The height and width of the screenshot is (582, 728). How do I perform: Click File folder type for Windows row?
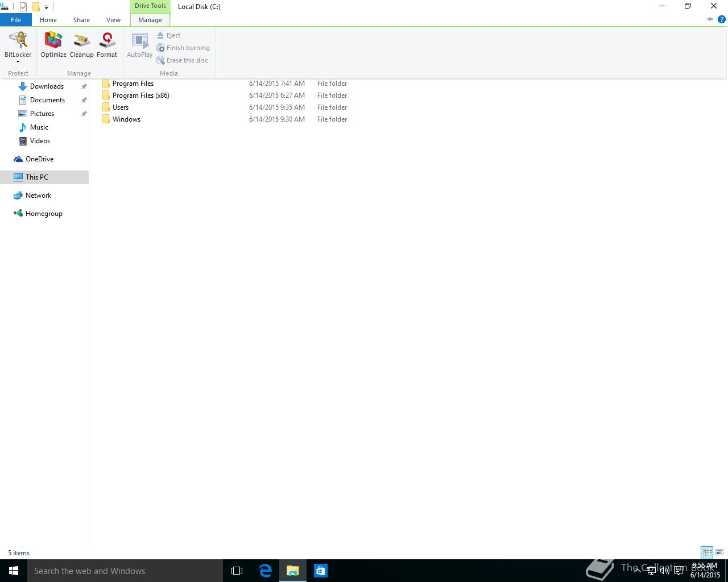tap(332, 119)
